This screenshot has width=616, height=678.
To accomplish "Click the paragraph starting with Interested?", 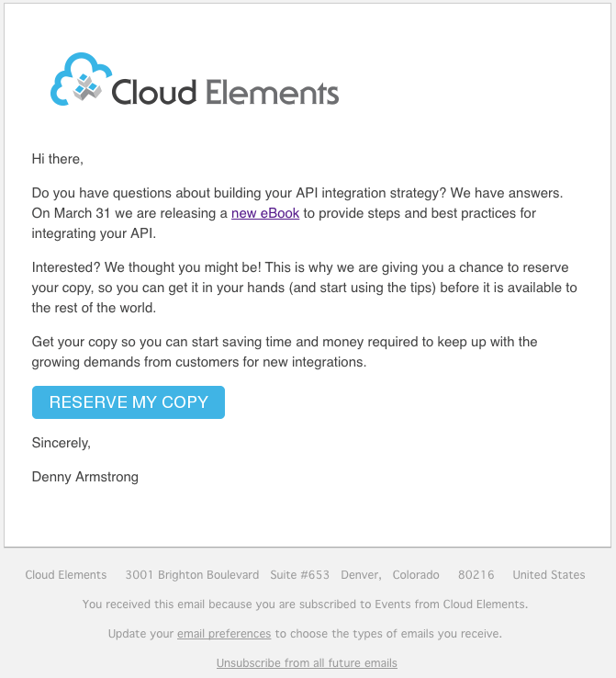I will [305, 288].
